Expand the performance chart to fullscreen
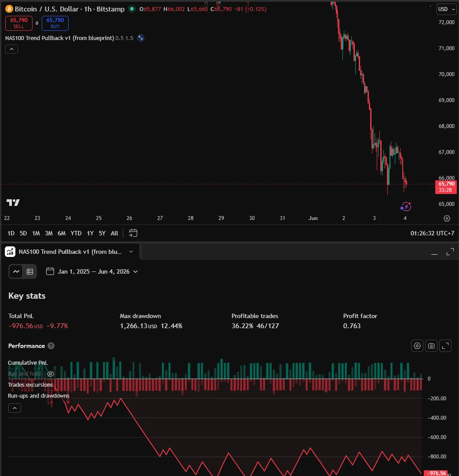 point(445,346)
